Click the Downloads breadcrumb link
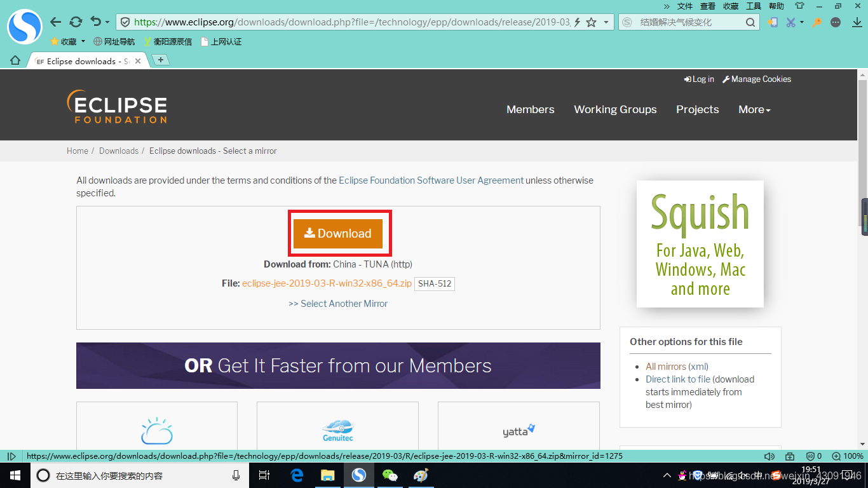Screen dimensions: 868x488 [x=119, y=151]
